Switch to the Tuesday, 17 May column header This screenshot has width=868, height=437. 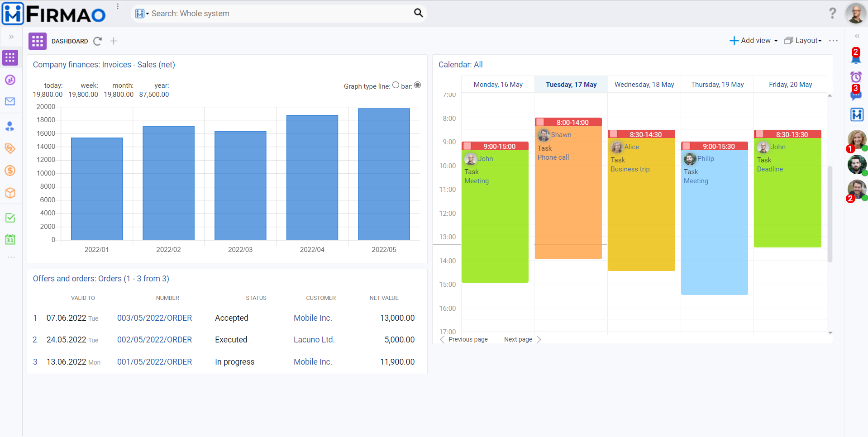coord(571,84)
